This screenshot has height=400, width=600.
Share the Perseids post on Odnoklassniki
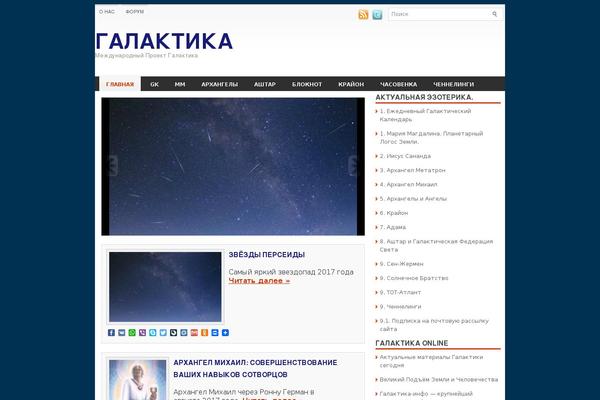[204, 333]
